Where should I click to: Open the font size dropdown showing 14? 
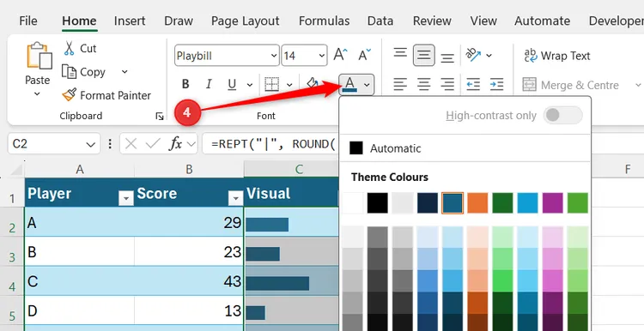321,56
